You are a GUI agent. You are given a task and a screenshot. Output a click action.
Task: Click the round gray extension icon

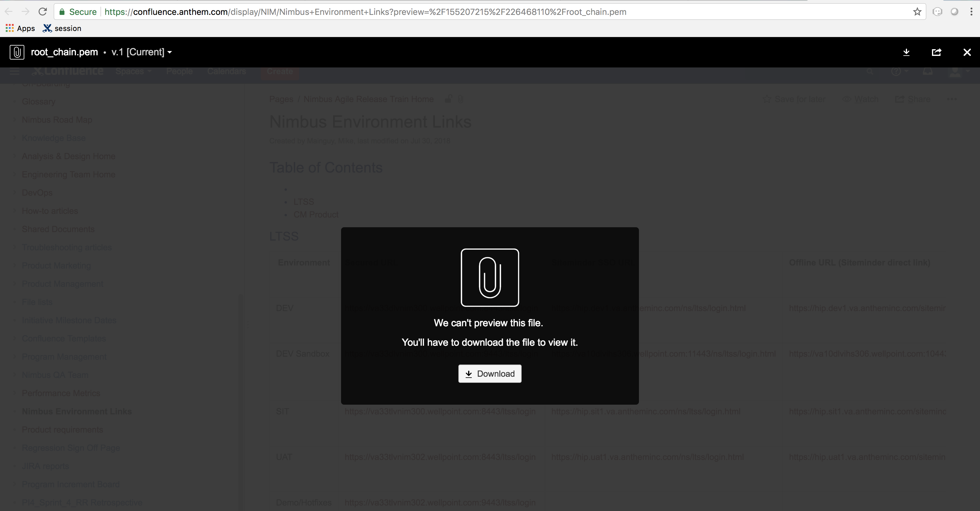coord(954,12)
